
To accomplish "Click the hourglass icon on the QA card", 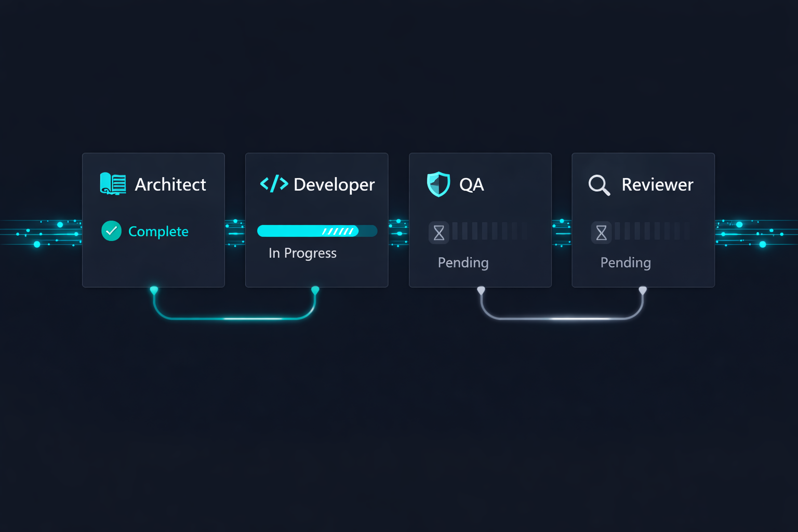I will tap(438, 232).
